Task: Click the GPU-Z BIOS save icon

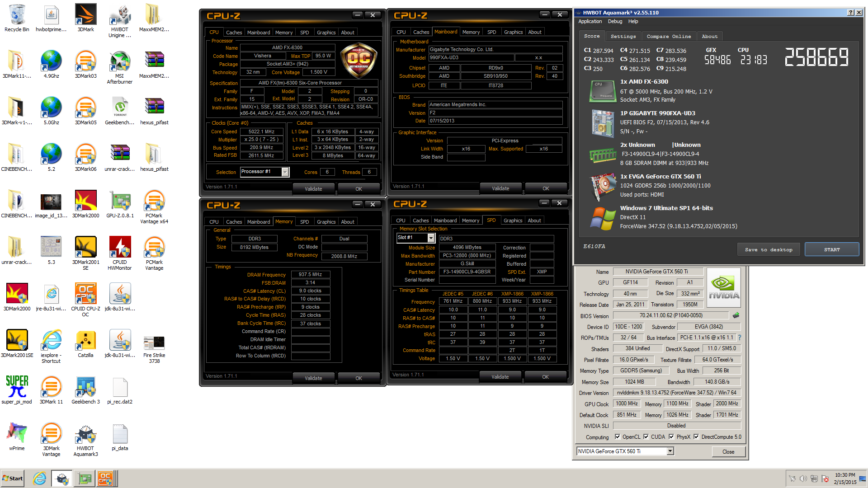Action: pyautogui.click(x=736, y=315)
